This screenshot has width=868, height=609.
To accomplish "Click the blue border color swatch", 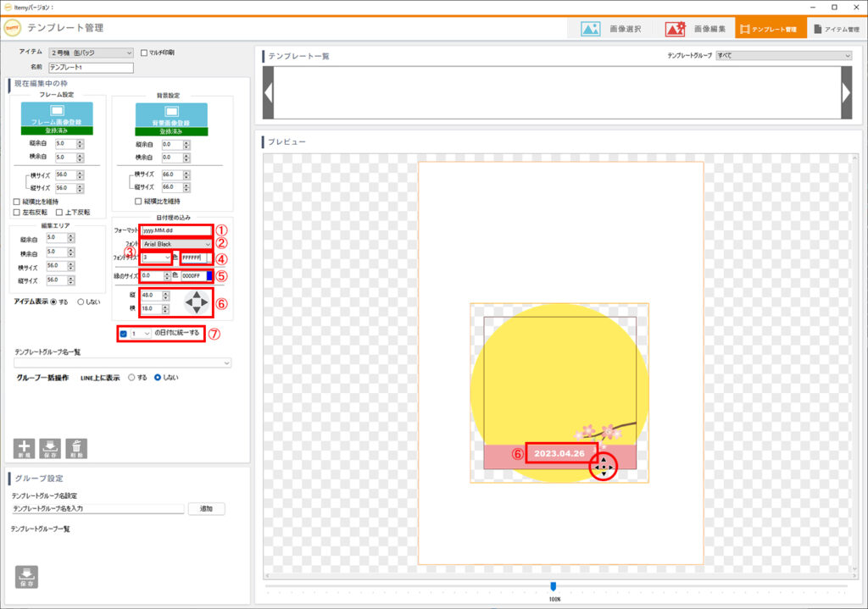I will pos(209,276).
